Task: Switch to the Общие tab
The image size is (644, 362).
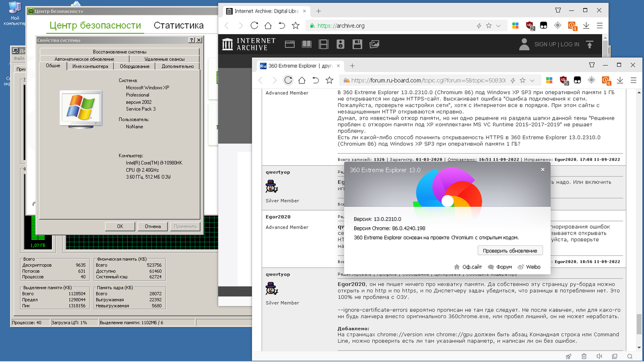Action: click(53, 66)
